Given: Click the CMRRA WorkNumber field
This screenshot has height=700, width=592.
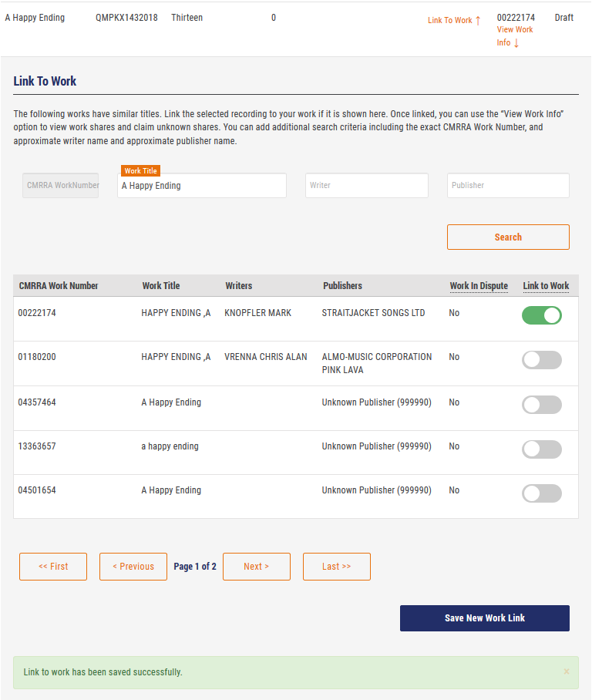Looking at the screenshot, I should tap(61, 186).
